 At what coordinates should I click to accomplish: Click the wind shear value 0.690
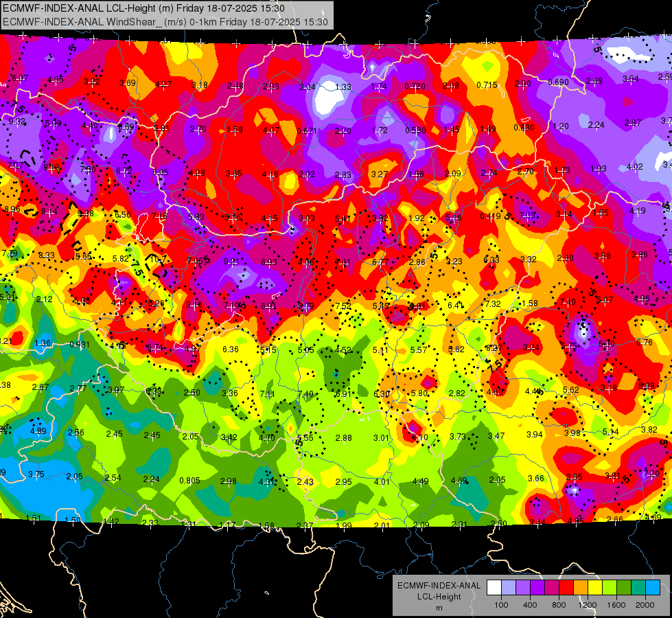tap(559, 82)
